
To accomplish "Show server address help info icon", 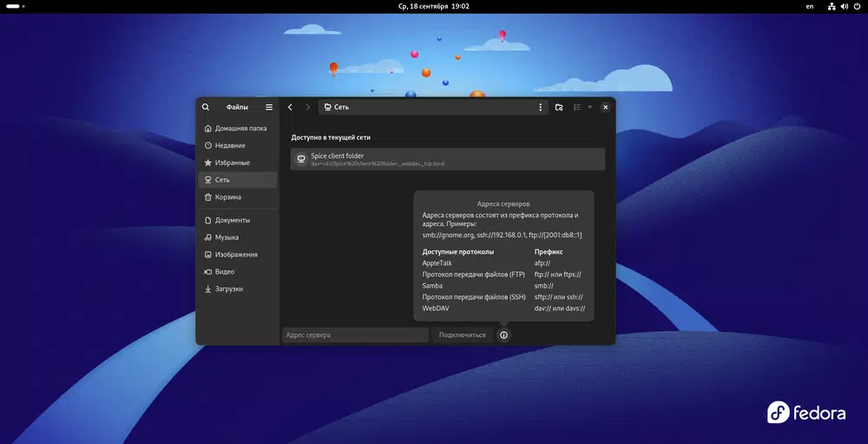I will [x=503, y=335].
